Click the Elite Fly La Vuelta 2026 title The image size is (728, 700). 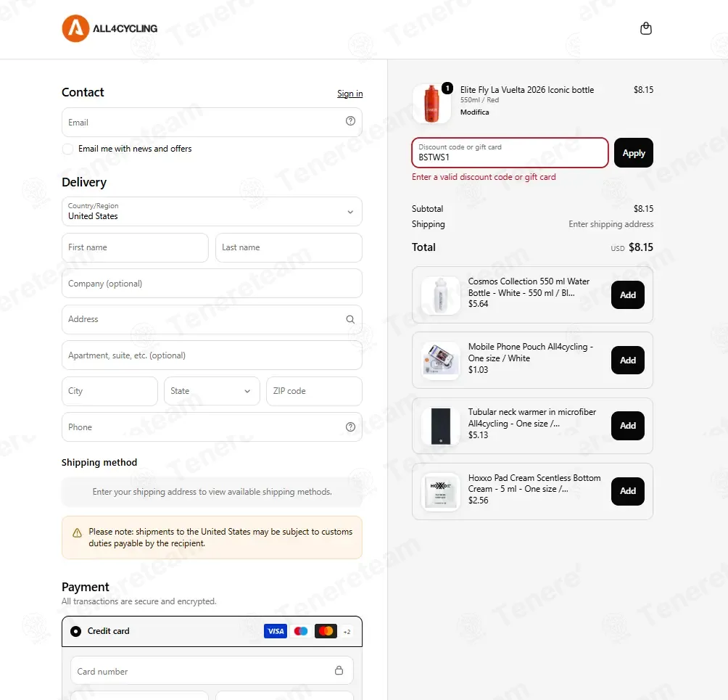[527, 90]
